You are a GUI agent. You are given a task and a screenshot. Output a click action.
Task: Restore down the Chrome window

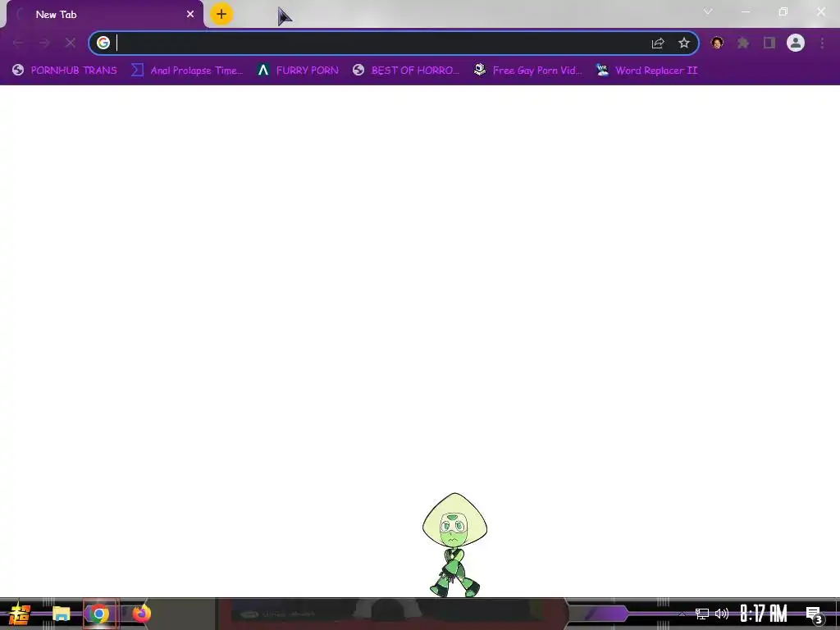pyautogui.click(x=783, y=11)
